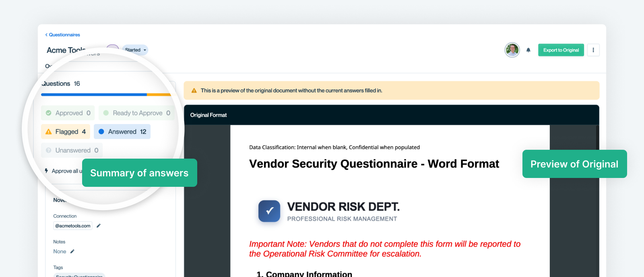Filter by Ready to Approve answers
The width and height of the screenshot is (644, 277).
[x=136, y=113]
